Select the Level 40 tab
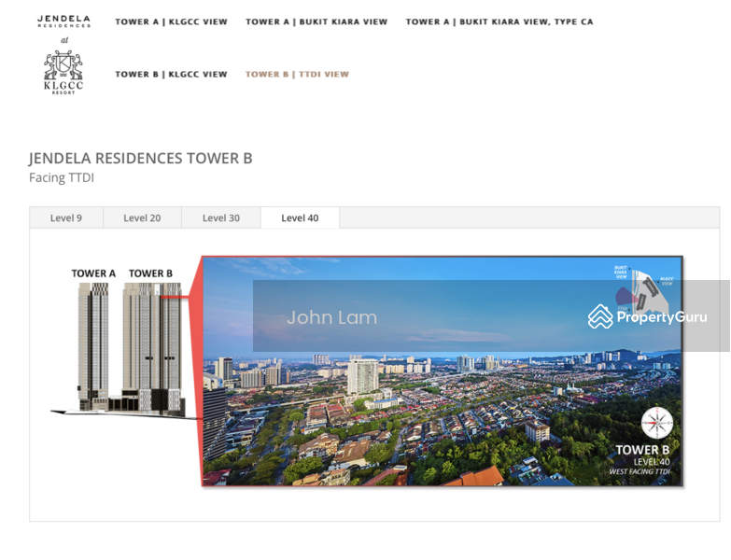The width and height of the screenshot is (731, 560). pos(300,217)
